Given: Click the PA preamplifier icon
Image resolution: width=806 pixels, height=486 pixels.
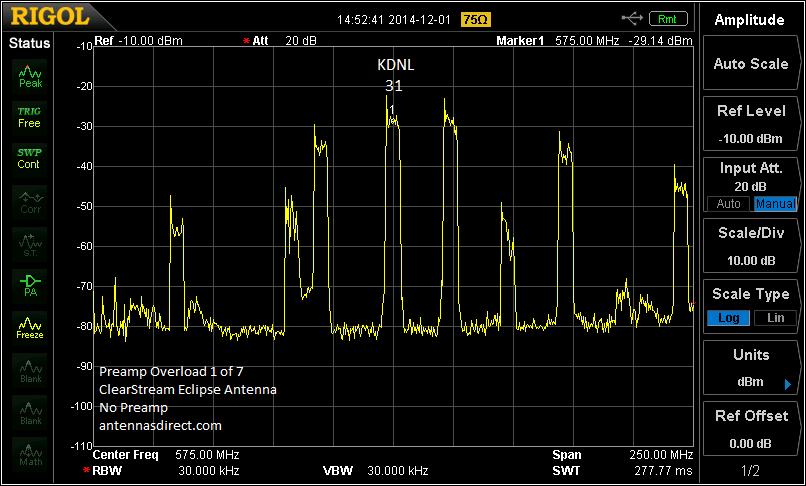Looking at the screenshot, I should pyautogui.click(x=30, y=286).
